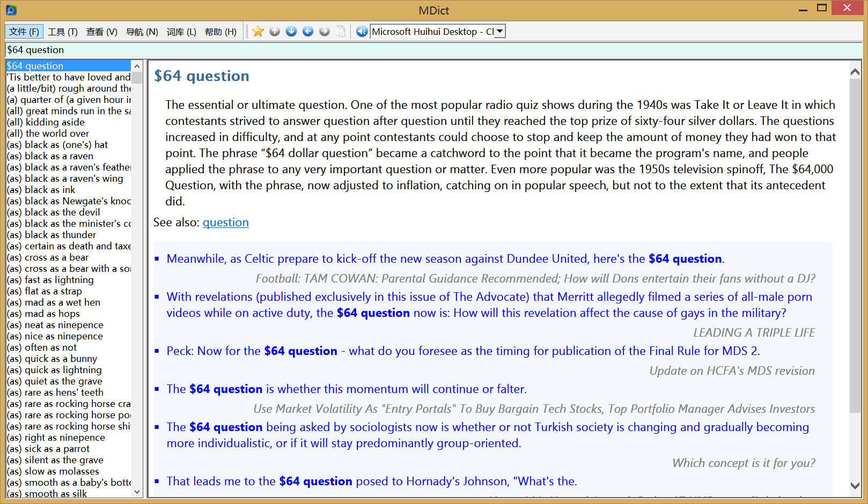Open the 查看 (V) menu
The image size is (868, 504).
point(102,32)
